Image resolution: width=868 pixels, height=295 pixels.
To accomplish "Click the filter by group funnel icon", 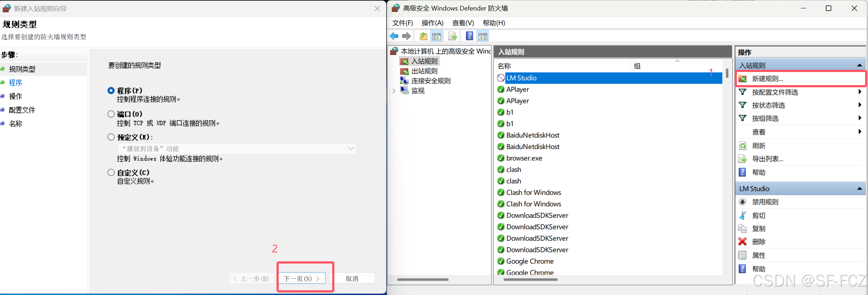I will tap(743, 118).
